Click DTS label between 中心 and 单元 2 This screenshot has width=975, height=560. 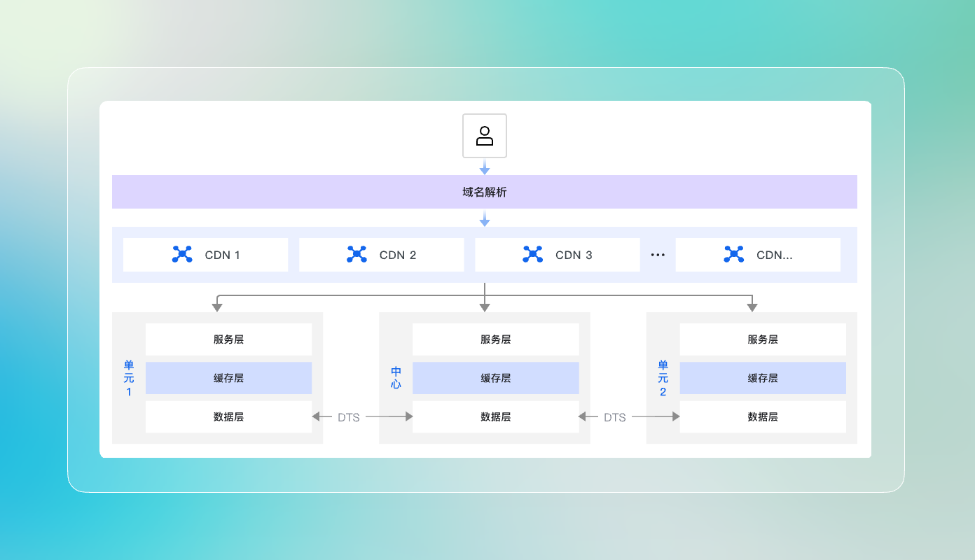615,417
